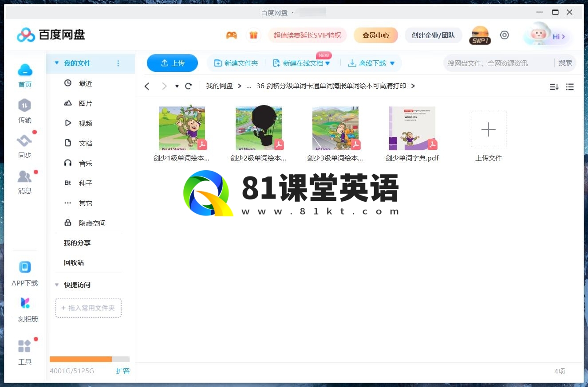Image resolution: width=588 pixels, height=387 pixels.
Task: Go to 我的网盘 breadcrumb
Action: pyautogui.click(x=220, y=86)
